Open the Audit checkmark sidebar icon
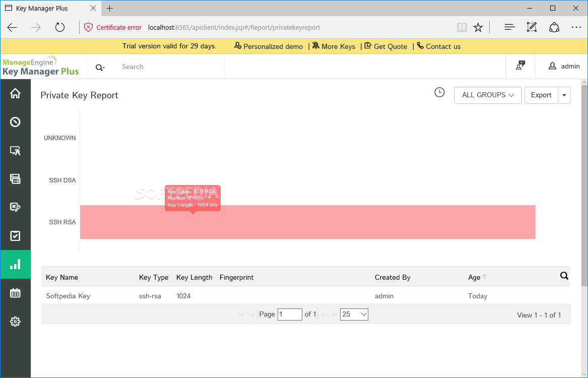 tap(15, 236)
